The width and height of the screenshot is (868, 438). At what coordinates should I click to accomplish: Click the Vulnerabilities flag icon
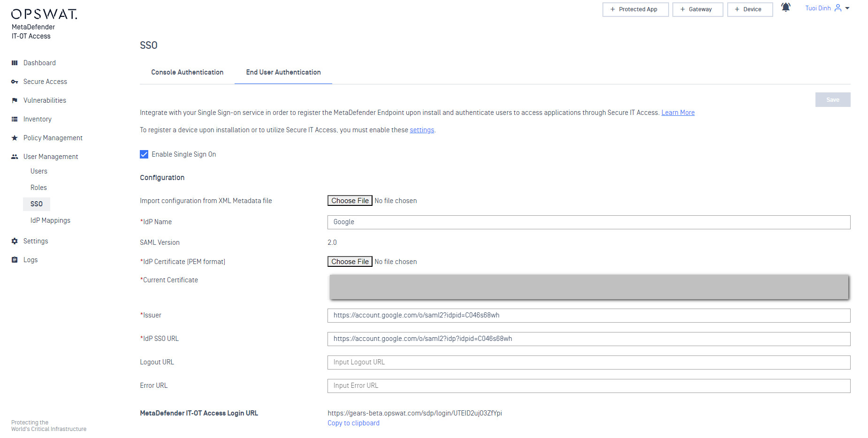[15, 100]
